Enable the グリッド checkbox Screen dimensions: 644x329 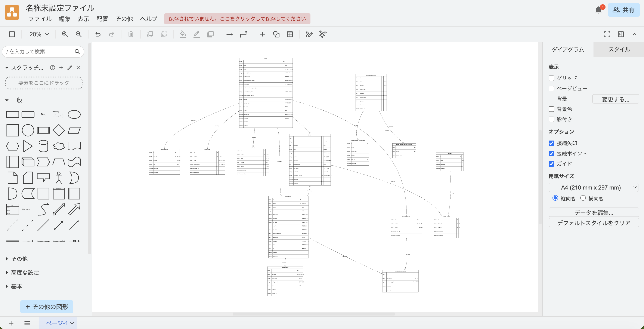click(551, 78)
